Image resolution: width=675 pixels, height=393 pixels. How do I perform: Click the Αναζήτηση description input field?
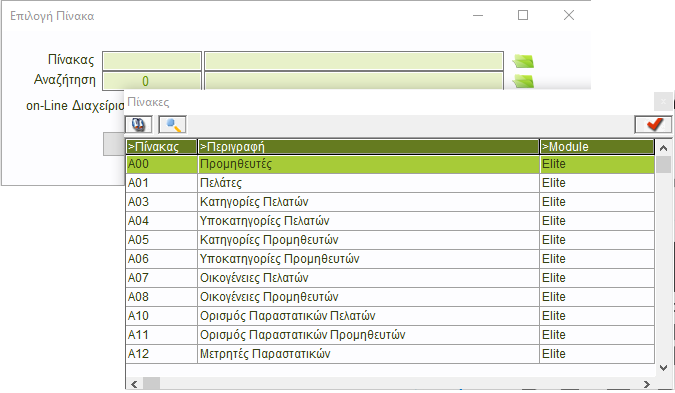pos(354,81)
